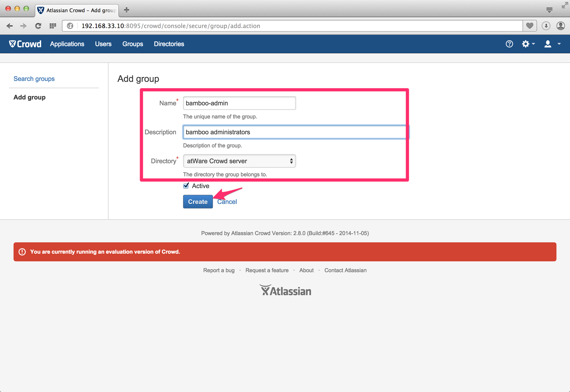Click the Name input field
This screenshot has height=392, width=570.
[x=239, y=103]
